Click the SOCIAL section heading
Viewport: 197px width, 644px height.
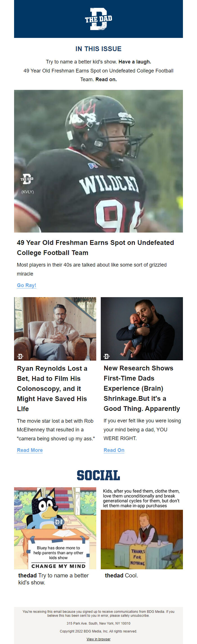(x=98, y=475)
